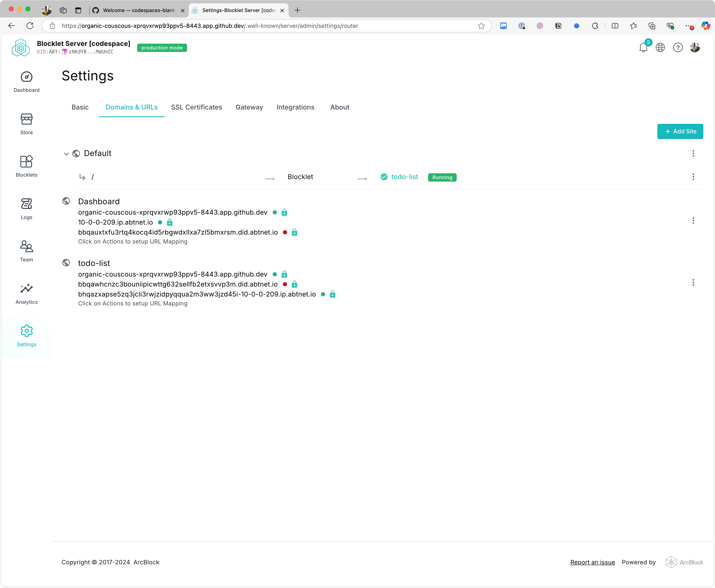Switch to SSL Certificates tab
Viewport: 715px width, 588px height.
[197, 107]
